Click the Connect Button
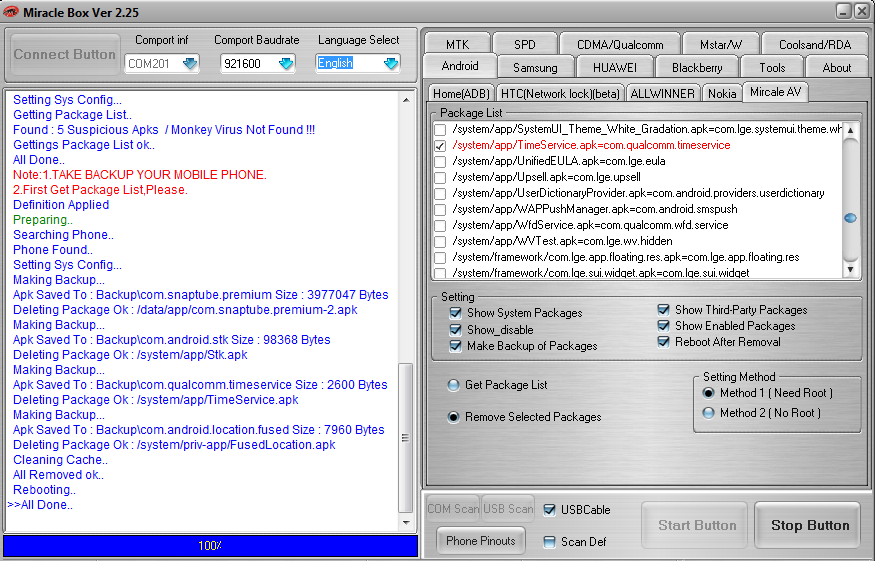 tap(65, 55)
